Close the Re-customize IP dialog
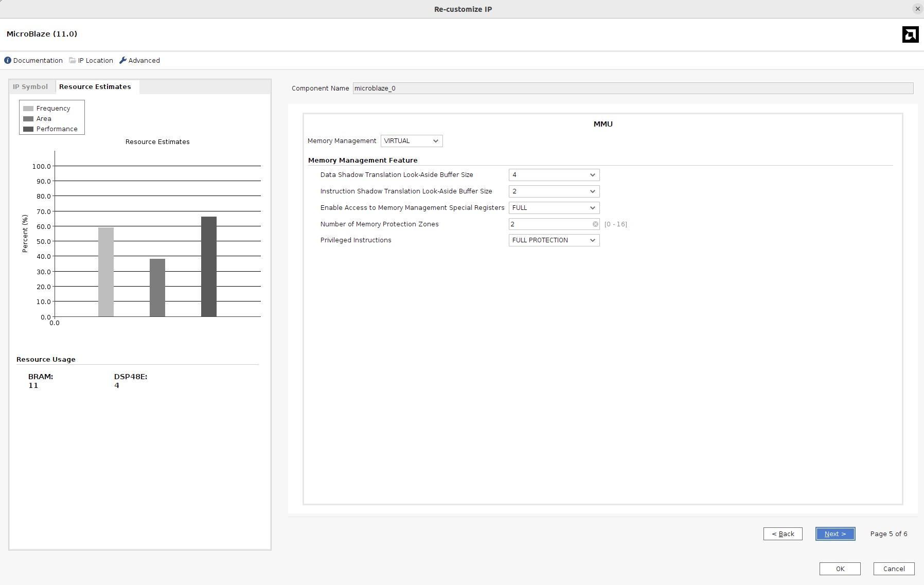 [917, 9]
